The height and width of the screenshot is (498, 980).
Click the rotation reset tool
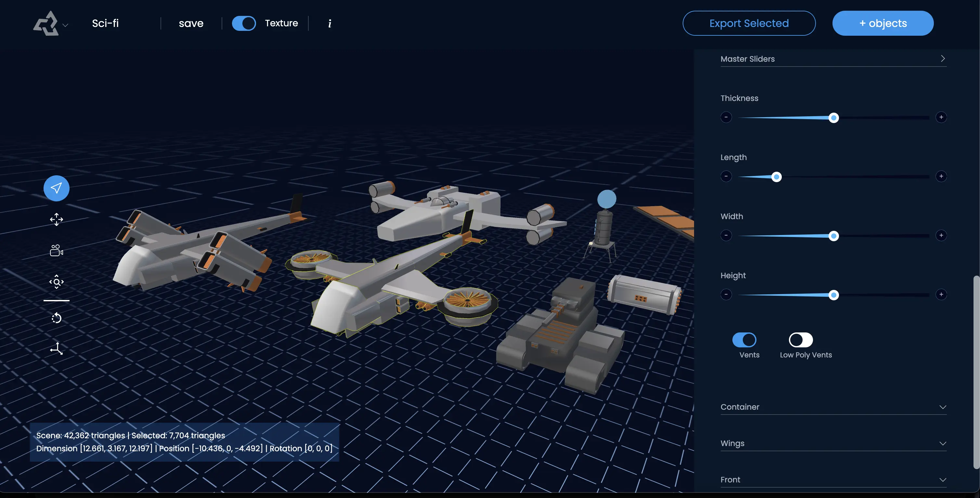tap(56, 318)
